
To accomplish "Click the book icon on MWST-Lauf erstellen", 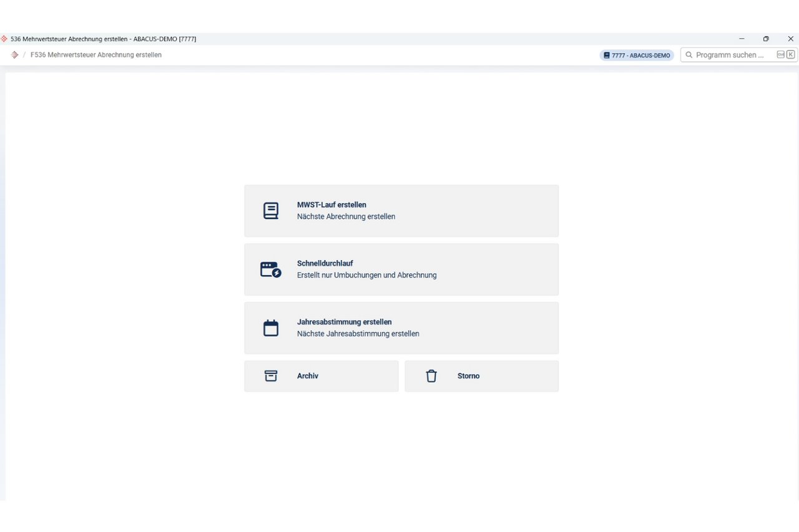I will coord(270,211).
